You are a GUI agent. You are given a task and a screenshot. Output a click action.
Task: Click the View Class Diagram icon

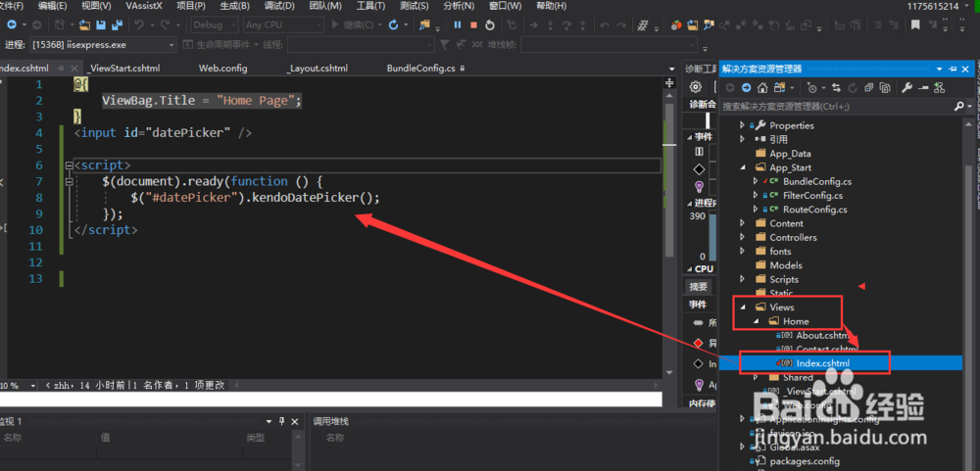[x=940, y=88]
